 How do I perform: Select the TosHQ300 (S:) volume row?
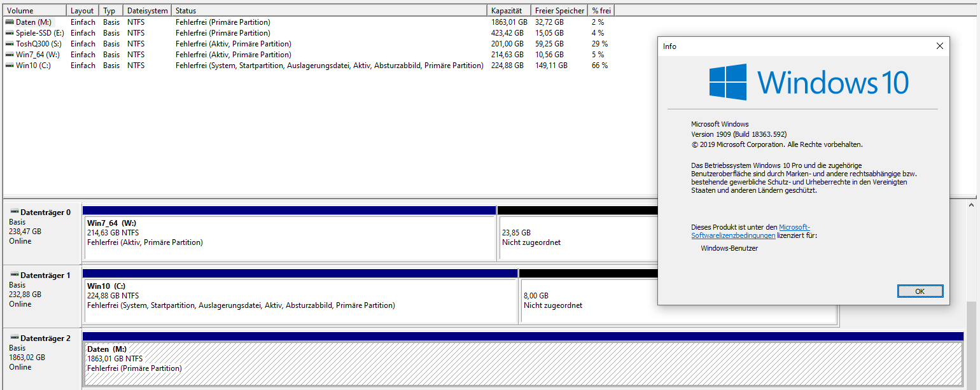309,44
